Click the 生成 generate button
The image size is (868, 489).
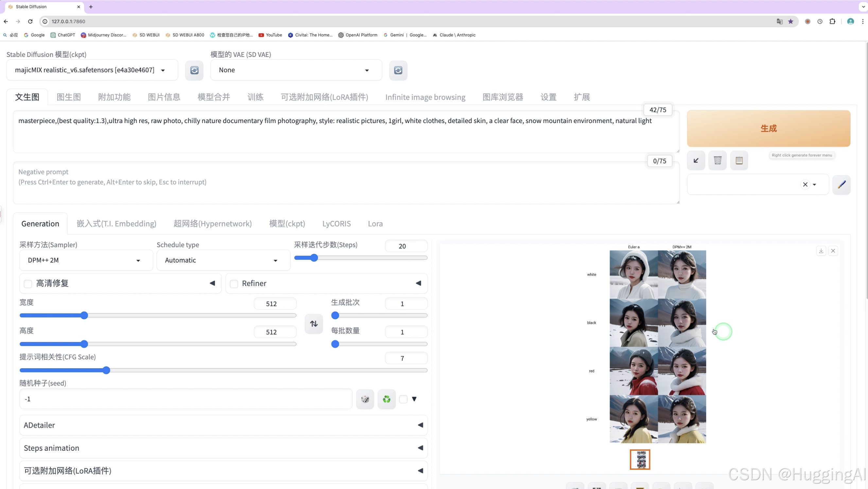tap(768, 129)
